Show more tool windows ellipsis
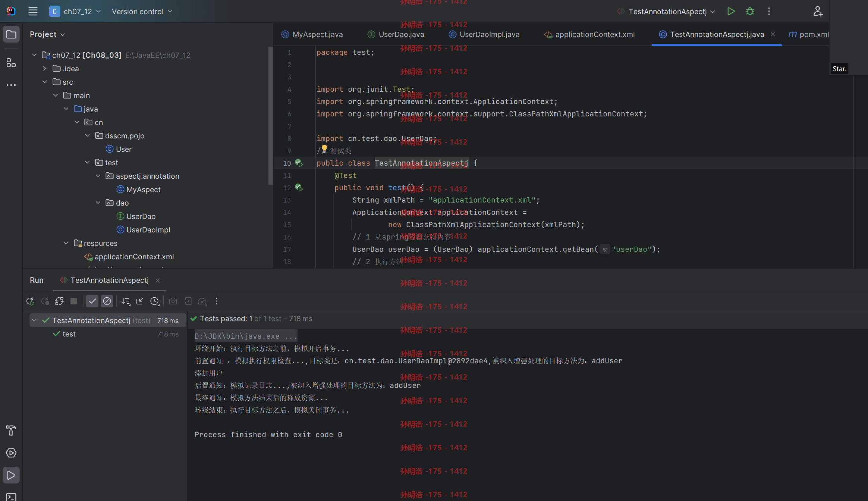This screenshot has width=868, height=501. [x=11, y=85]
